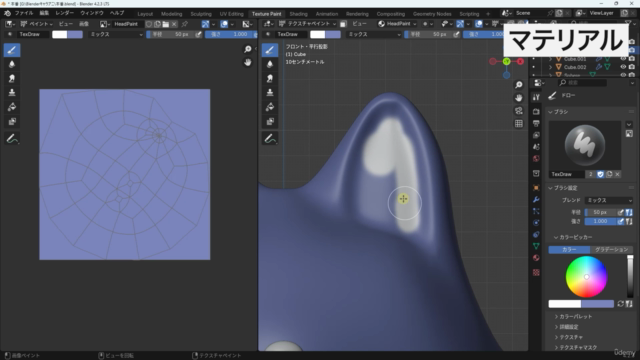Screen dimensions: 640x360
Task: Select the Soften tool in image editor
Action: click(12, 64)
